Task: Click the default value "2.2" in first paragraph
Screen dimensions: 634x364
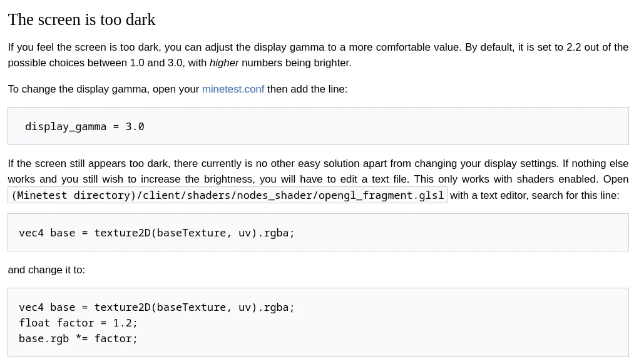Action: point(574,47)
